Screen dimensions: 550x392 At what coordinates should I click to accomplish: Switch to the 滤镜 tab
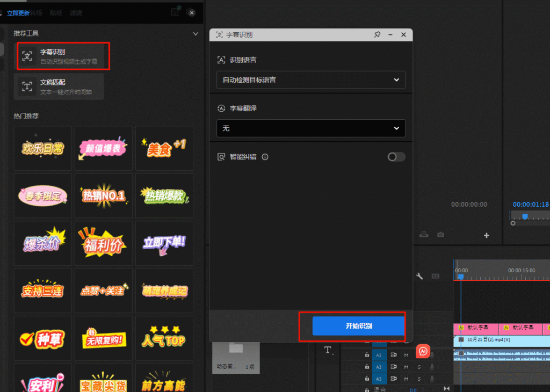76,12
